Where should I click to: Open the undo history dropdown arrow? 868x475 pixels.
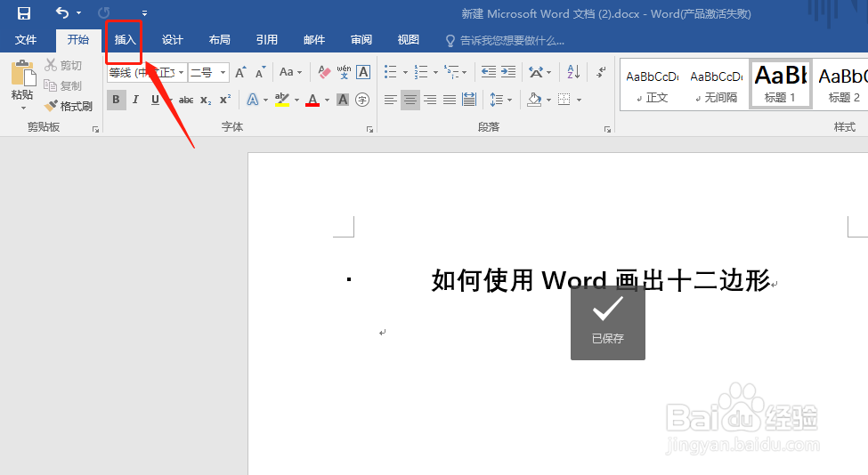point(78,12)
